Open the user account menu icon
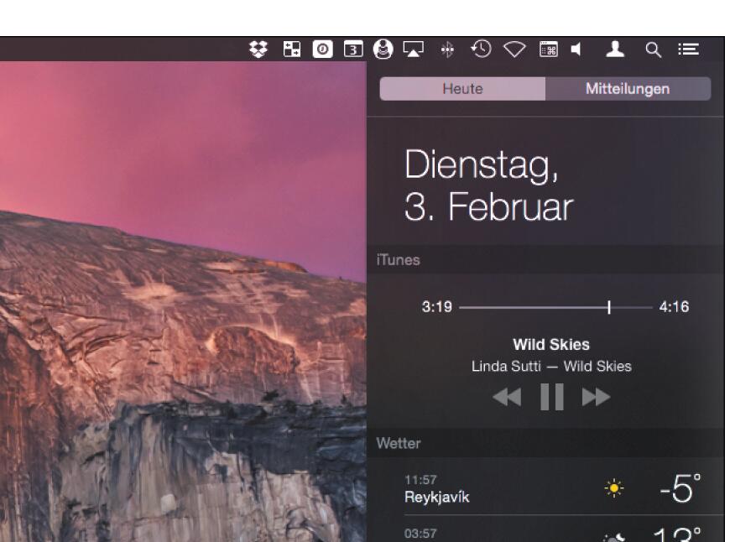 click(x=615, y=50)
